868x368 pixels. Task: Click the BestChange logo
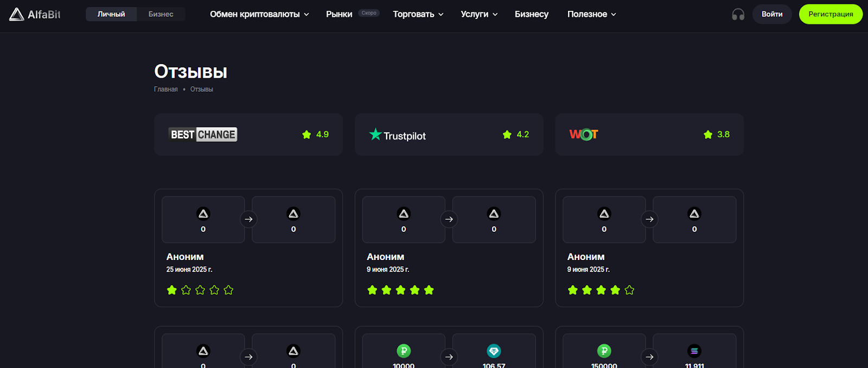(x=203, y=135)
